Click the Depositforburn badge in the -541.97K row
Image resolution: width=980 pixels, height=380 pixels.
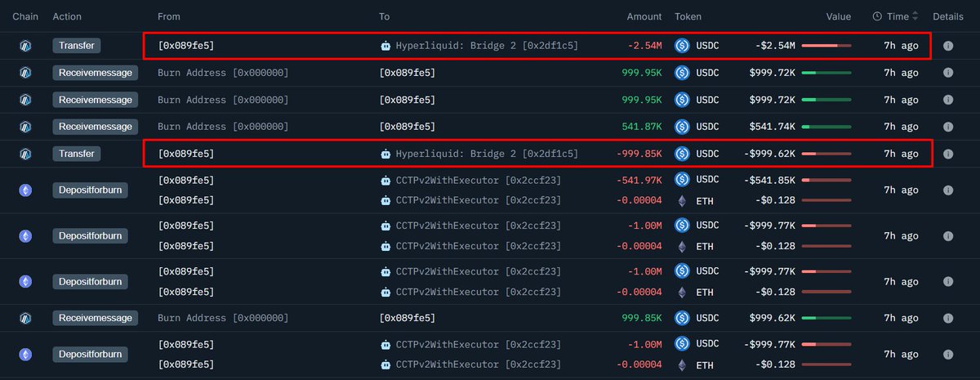(x=90, y=190)
